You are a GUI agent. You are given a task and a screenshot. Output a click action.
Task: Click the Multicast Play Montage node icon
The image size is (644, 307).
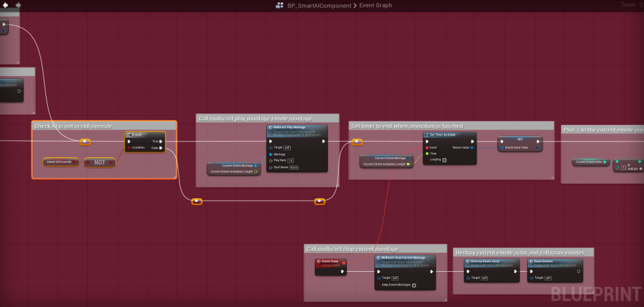coord(271,127)
